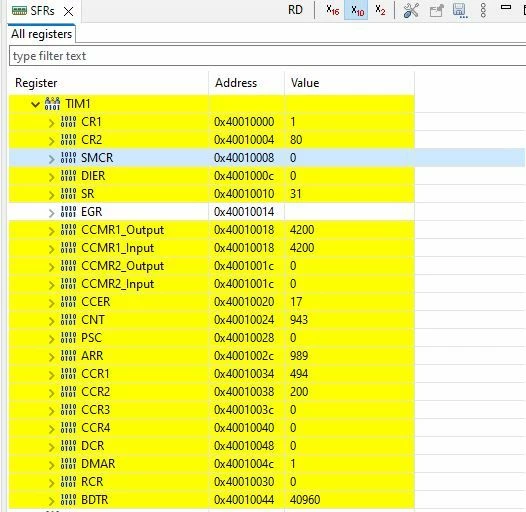Click the Value column header
This screenshot has height=512, width=526.
pos(350,83)
